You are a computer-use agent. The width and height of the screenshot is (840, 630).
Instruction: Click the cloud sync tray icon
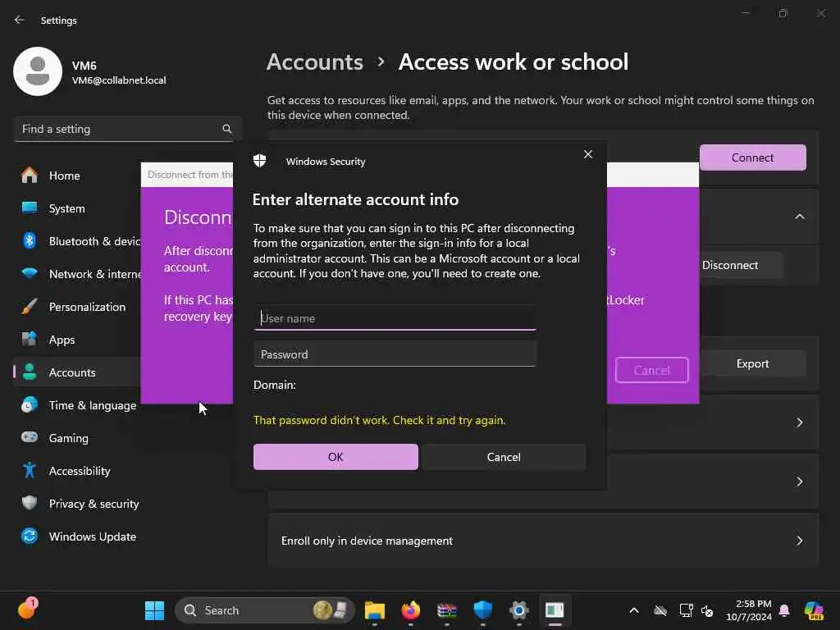pos(660,610)
